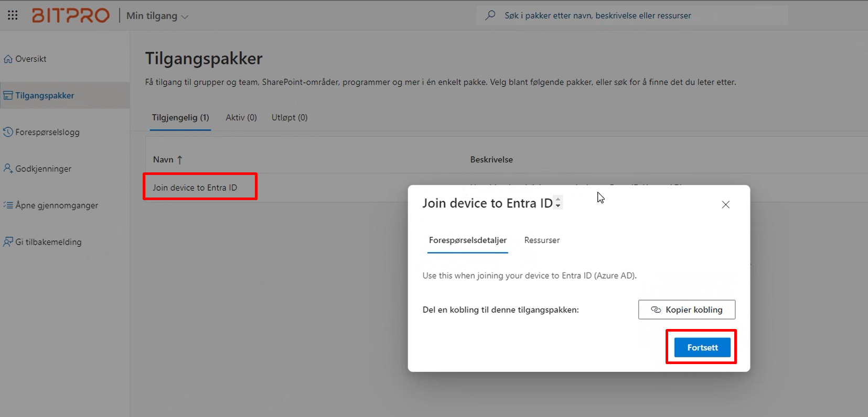The width and height of the screenshot is (868, 417).
Task: Open Gi tilbakemelding in the sidebar
Action: [x=65, y=242]
